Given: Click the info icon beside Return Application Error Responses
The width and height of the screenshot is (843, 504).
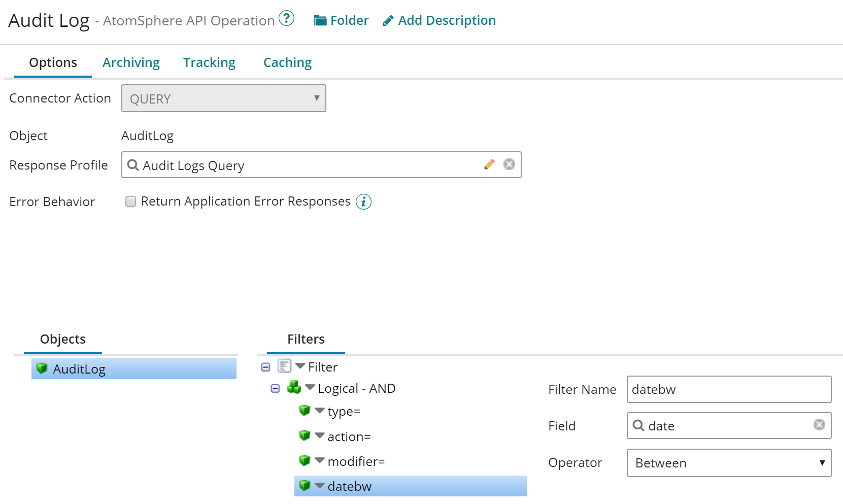Looking at the screenshot, I should (x=363, y=201).
